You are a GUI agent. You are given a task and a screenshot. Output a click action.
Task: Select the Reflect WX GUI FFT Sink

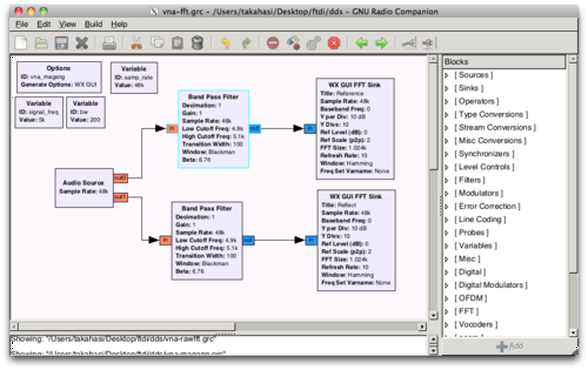pyautogui.click(x=356, y=240)
